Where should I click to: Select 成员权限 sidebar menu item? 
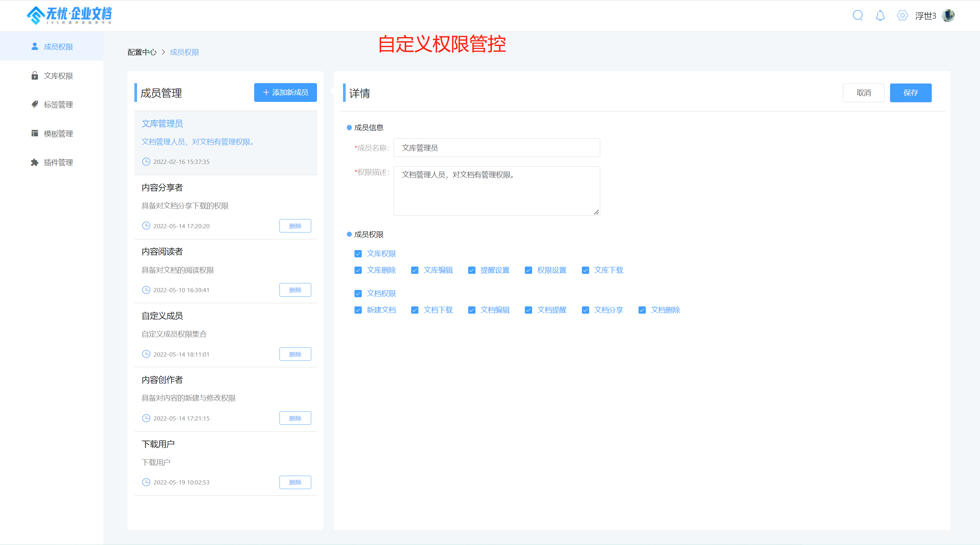click(x=58, y=47)
